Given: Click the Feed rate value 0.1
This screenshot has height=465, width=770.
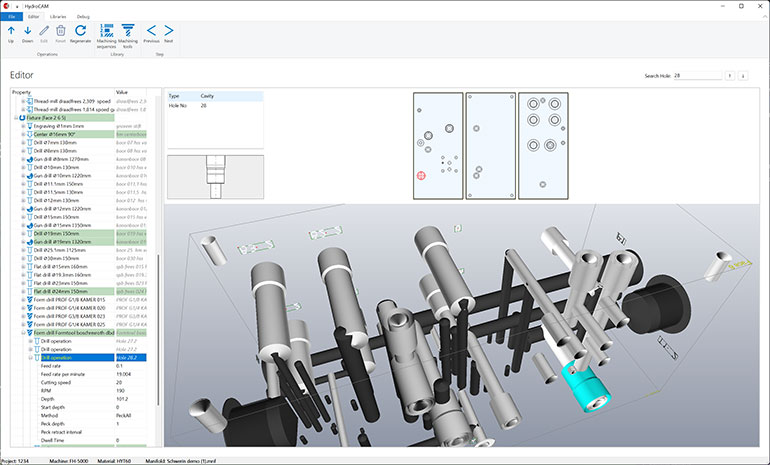Looking at the screenshot, I should 119,366.
